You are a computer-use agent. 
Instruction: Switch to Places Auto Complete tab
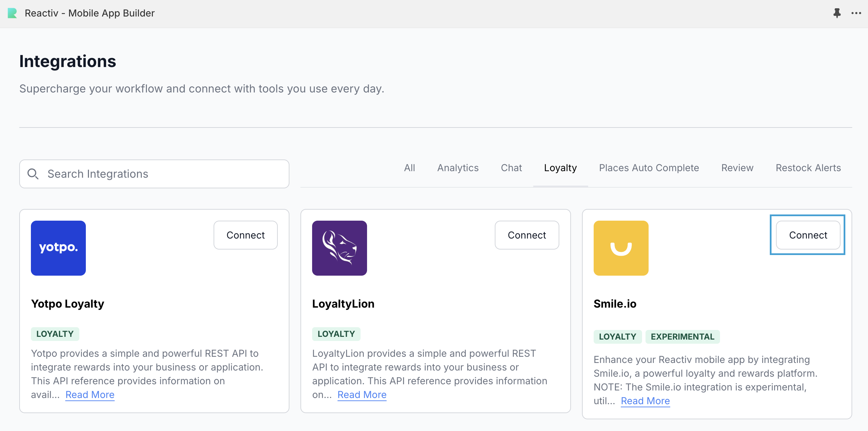(649, 168)
